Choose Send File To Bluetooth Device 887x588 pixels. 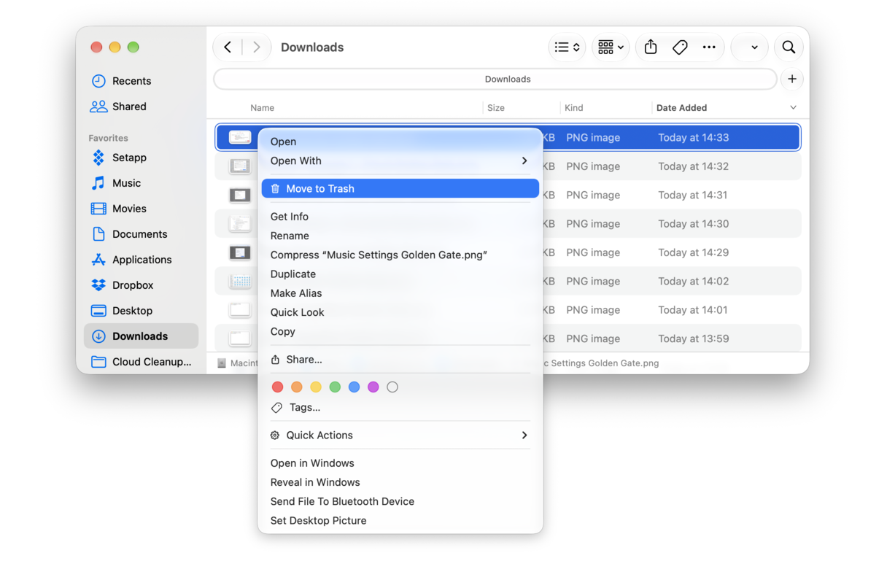[x=400, y=501]
